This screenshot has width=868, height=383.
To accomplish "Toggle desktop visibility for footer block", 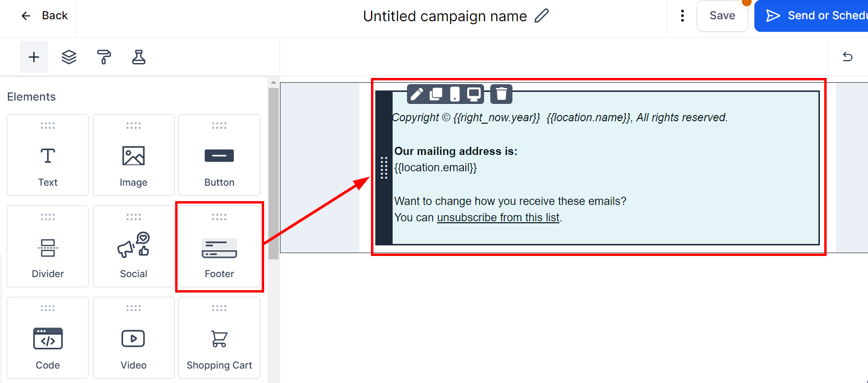I will tap(474, 94).
